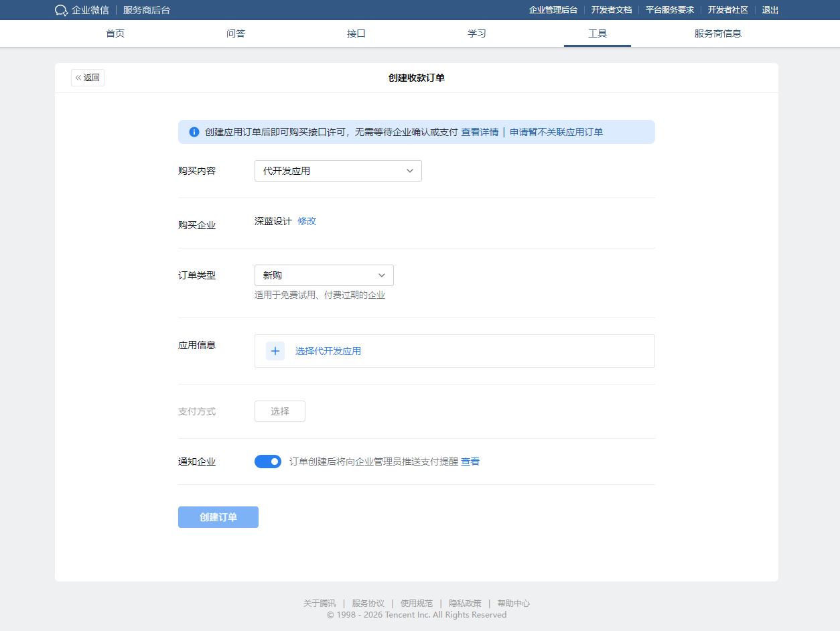Open the 问答 tab
This screenshot has height=631, width=840.
click(x=236, y=33)
